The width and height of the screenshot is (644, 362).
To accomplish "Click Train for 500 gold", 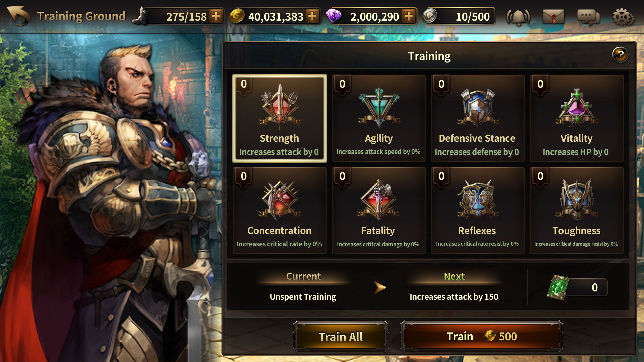I will pyautogui.click(x=482, y=336).
